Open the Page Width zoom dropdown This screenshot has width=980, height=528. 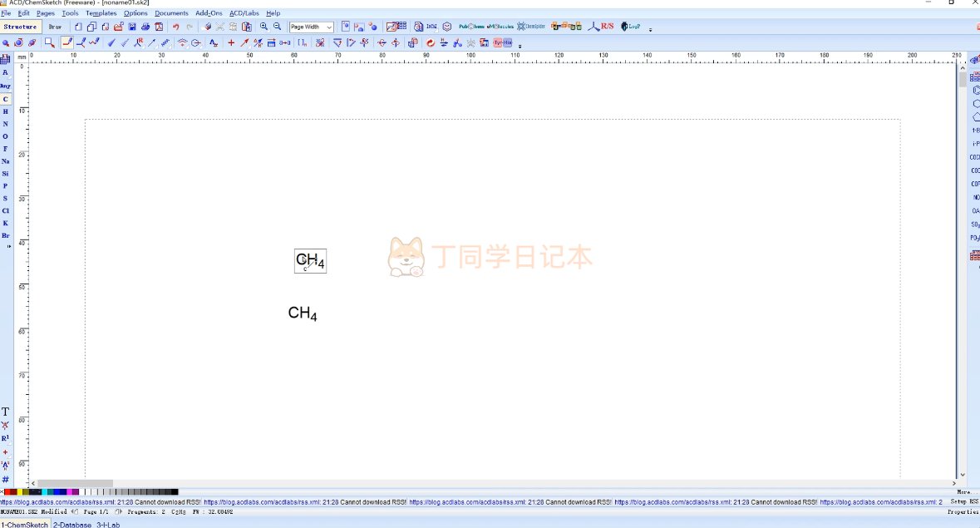[x=312, y=27]
